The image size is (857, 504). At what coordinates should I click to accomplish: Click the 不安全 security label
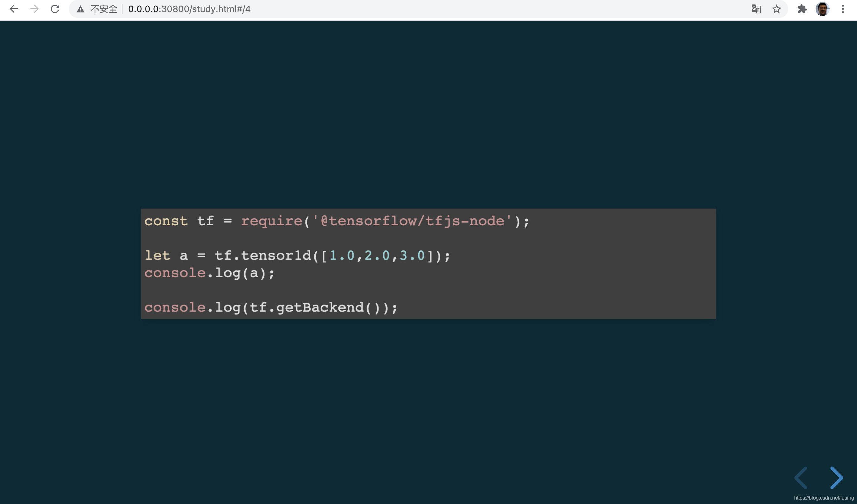(x=104, y=9)
